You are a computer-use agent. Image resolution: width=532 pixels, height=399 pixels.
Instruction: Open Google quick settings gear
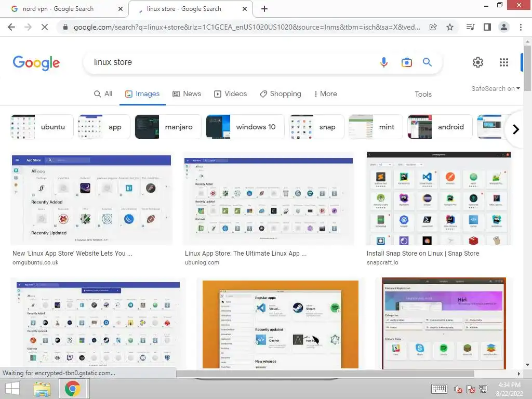[x=478, y=62]
